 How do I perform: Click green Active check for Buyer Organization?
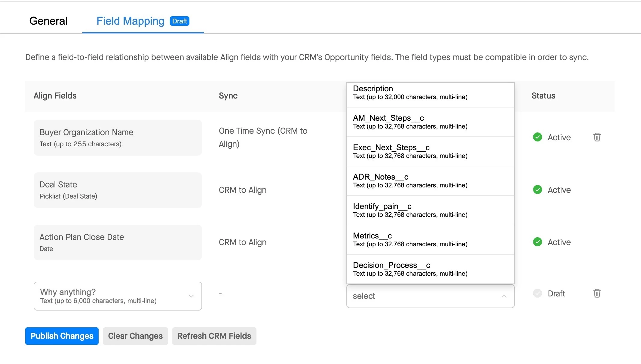pos(537,137)
